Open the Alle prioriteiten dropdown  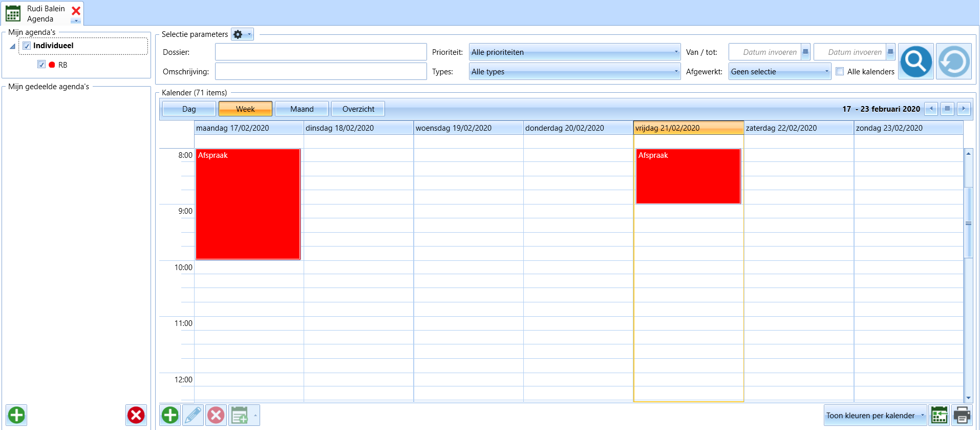click(x=574, y=52)
